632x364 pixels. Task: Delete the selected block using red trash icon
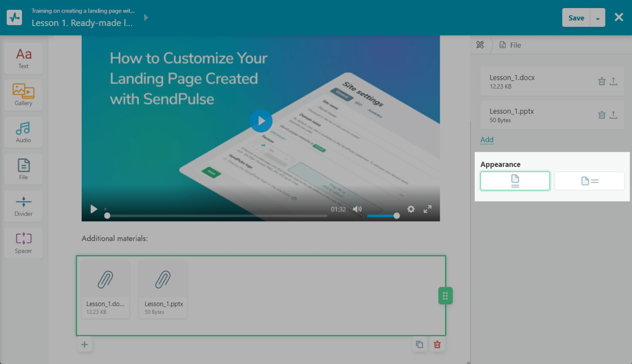[437, 345]
